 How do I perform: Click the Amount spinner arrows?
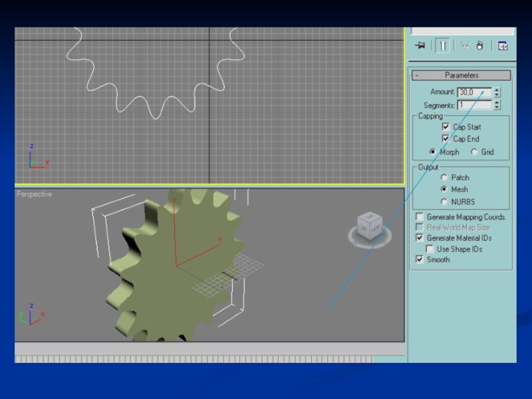click(x=497, y=92)
